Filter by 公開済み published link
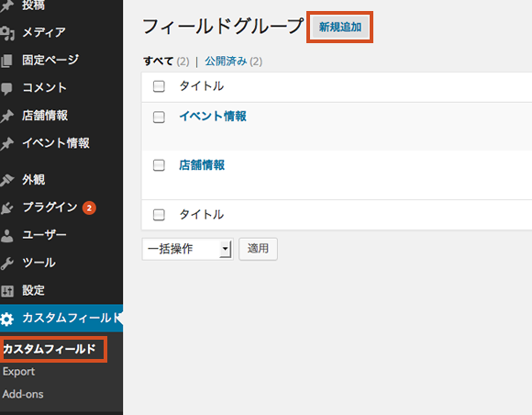Screen dimensions: 532x415 [x=226, y=62]
